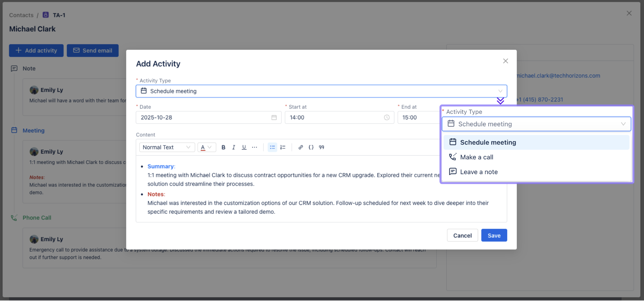
Task: Open more formatting options ellipsis
Action: [x=255, y=147]
